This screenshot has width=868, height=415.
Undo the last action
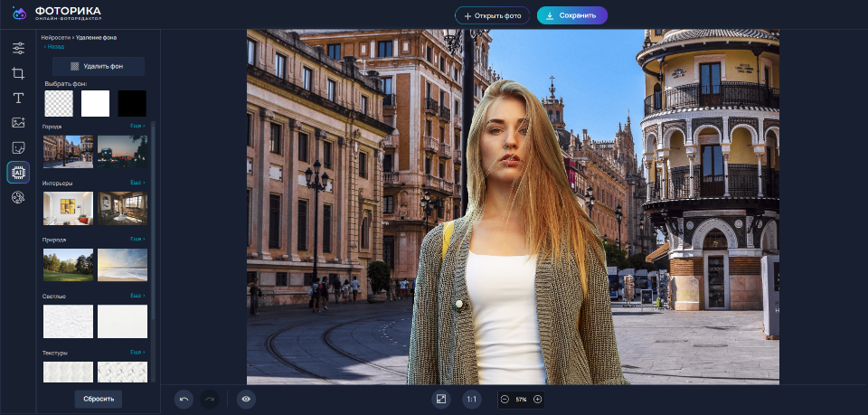click(184, 399)
